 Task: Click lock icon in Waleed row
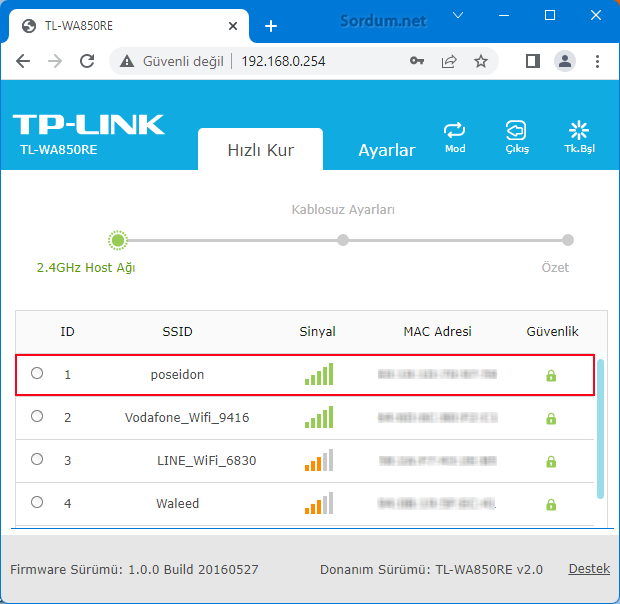point(551,504)
